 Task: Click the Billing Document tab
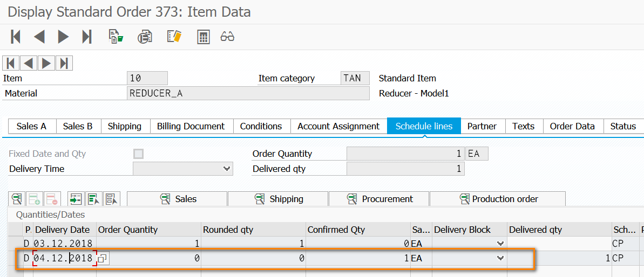click(x=191, y=126)
